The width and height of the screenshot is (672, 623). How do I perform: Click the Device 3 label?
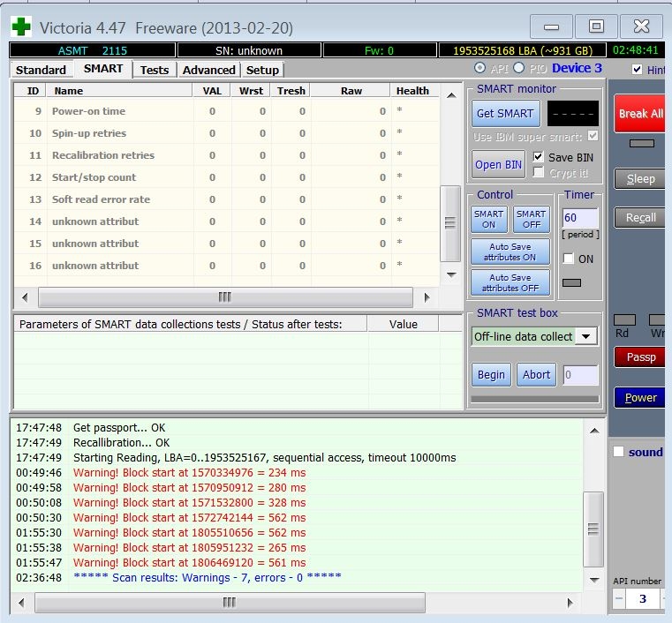(577, 68)
